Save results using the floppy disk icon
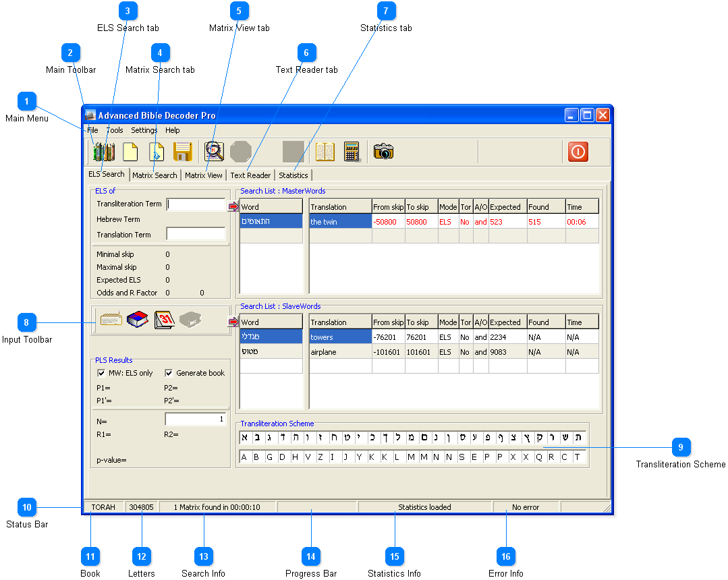Screen dimensions: 728x580 click(x=182, y=152)
